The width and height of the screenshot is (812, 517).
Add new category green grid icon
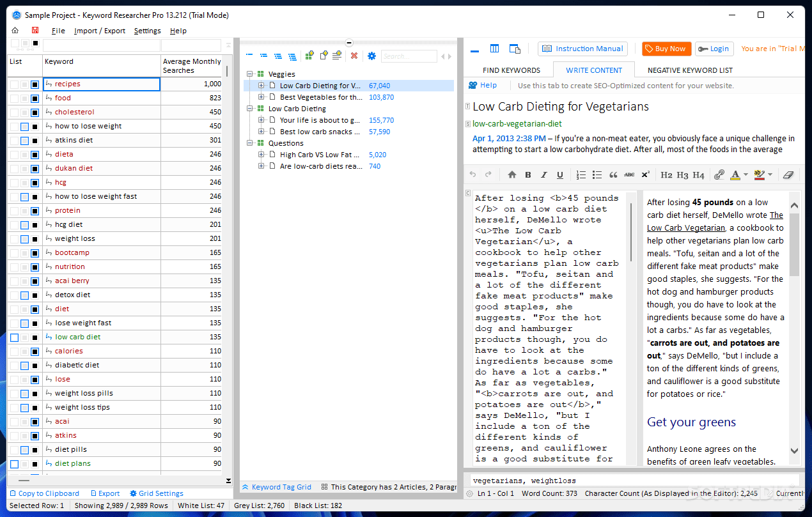309,56
